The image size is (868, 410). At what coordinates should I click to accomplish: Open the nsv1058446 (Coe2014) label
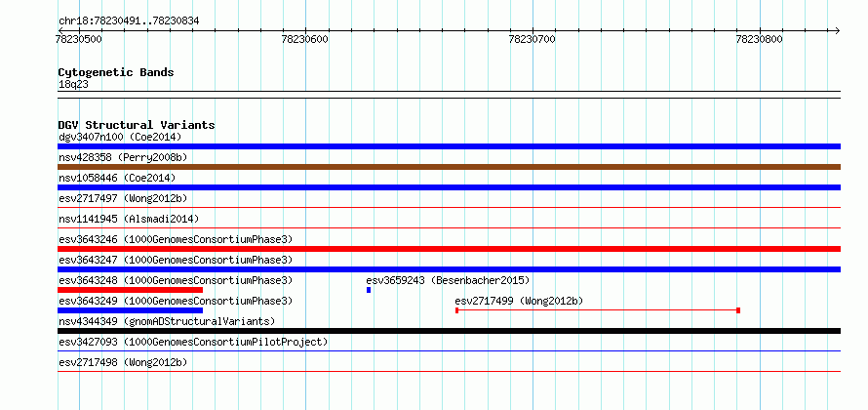click(x=117, y=178)
